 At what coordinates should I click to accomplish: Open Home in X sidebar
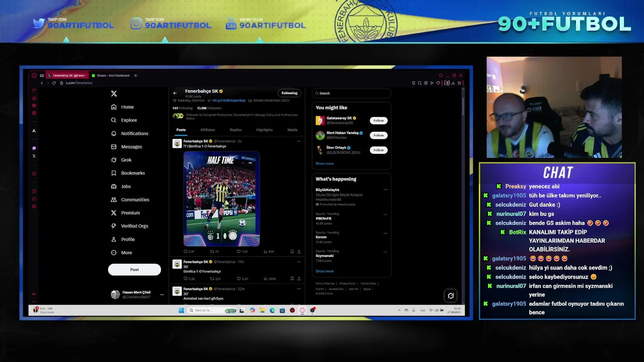(122, 107)
